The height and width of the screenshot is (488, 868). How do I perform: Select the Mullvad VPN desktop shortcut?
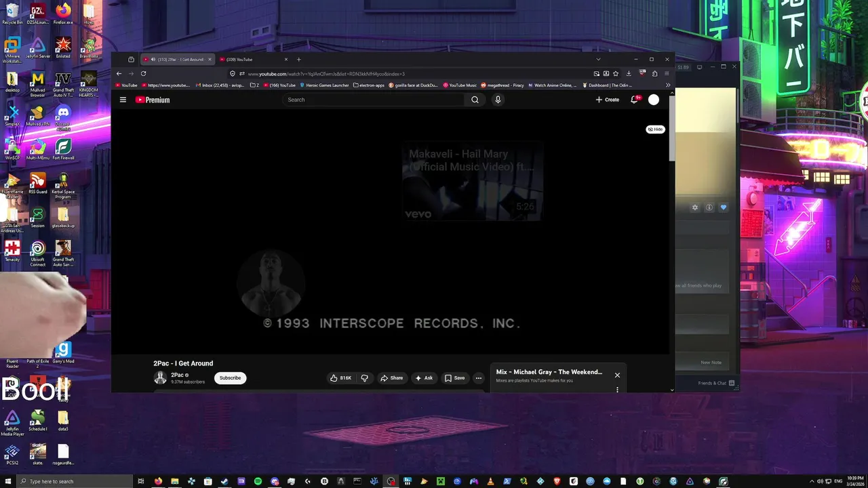point(38,116)
